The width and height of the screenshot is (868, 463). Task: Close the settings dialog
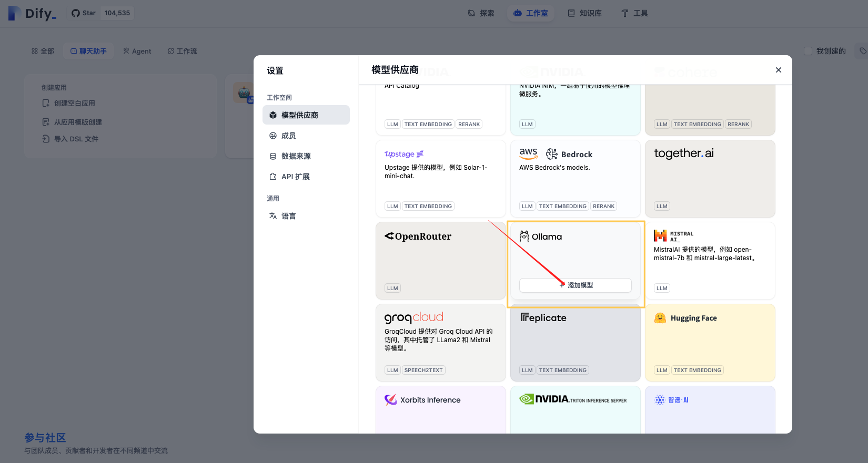coord(779,70)
